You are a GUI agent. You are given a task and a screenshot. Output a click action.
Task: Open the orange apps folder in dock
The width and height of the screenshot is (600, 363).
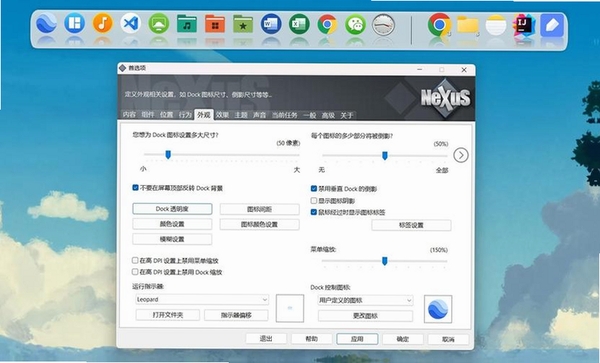[x=215, y=24]
